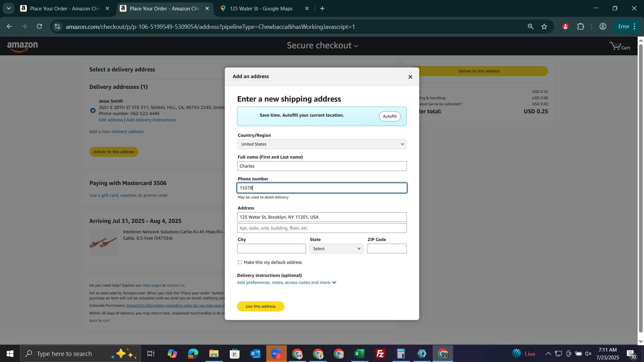
Task: Click left Deliver to this address button
Action: 114,152
